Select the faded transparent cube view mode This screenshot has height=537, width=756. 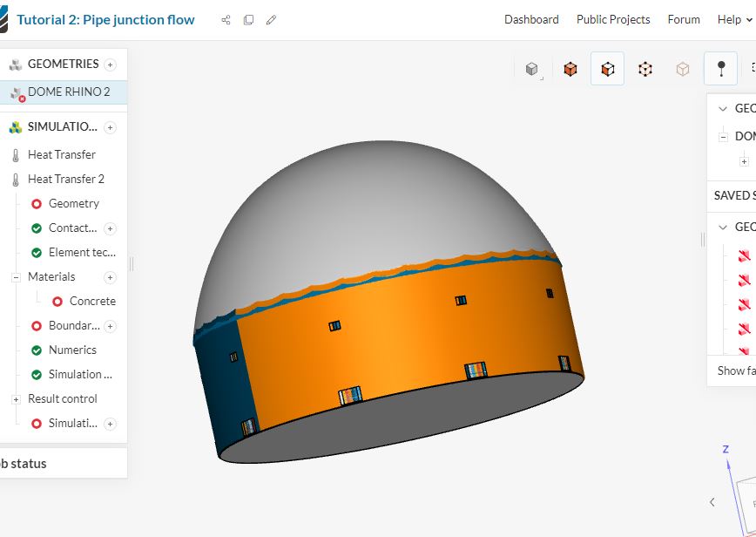coord(683,69)
